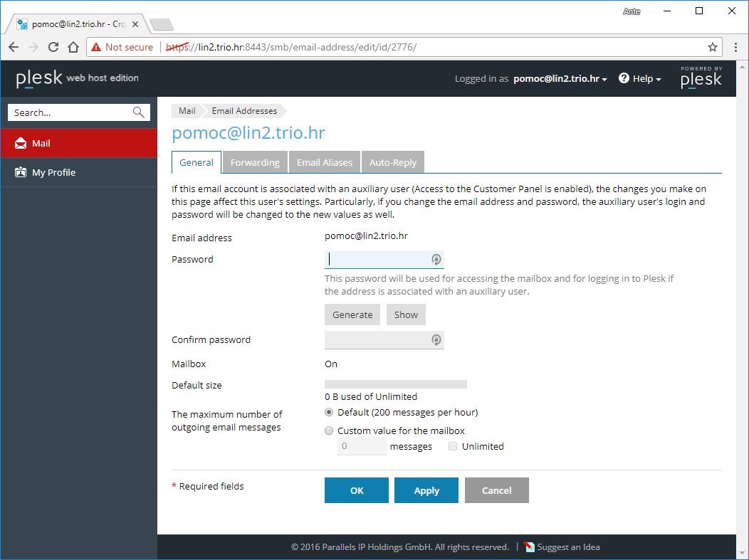Click the Generate password button
The height and width of the screenshot is (560, 749).
(352, 315)
